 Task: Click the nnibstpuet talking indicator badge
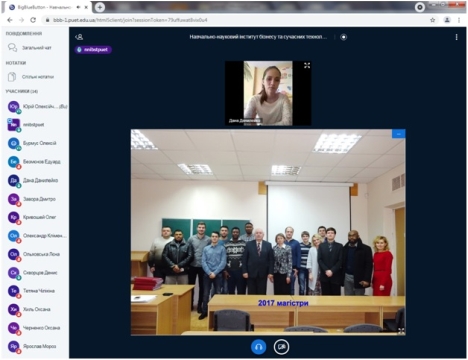click(93, 50)
